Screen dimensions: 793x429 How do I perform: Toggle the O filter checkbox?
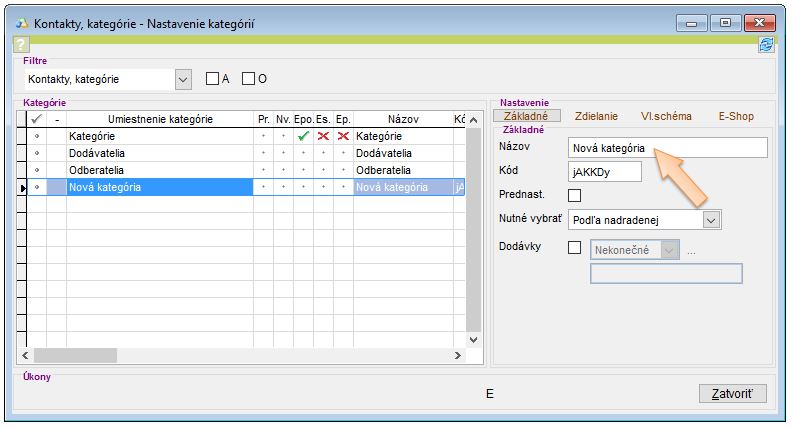[x=249, y=79]
